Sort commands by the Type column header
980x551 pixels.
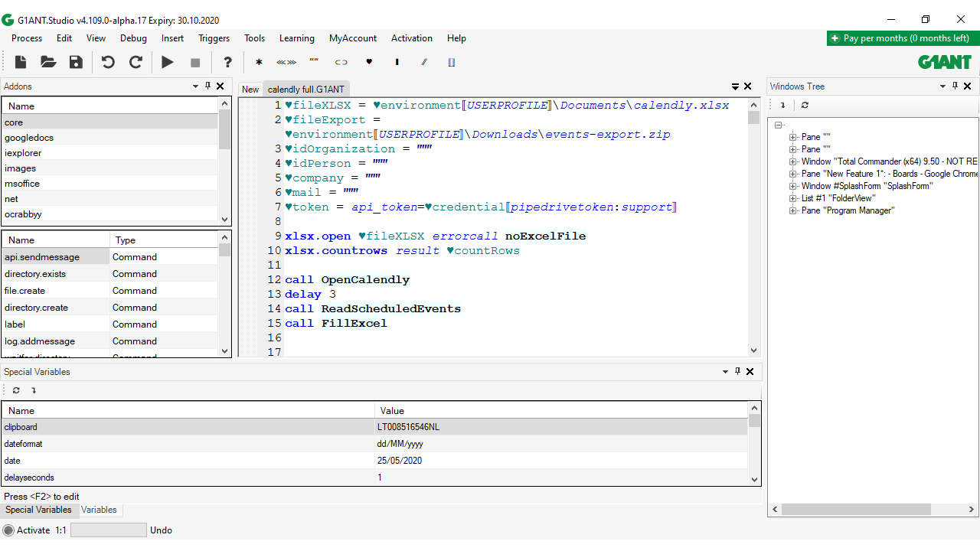pyautogui.click(x=164, y=240)
